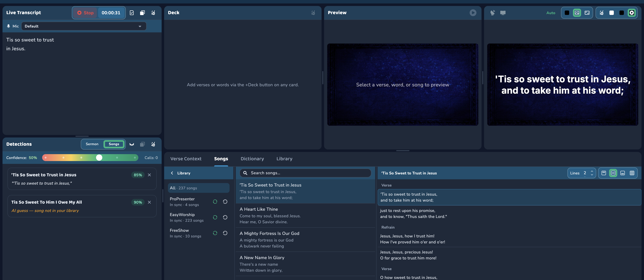The image size is (644, 280).
Task: Select the A Heart Like Thine song
Action: click(305, 216)
